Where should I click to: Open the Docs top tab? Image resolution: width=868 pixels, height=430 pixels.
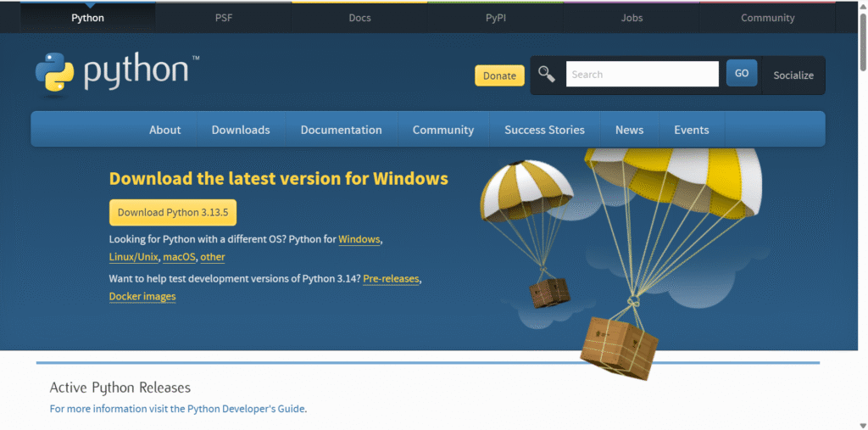[359, 18]
